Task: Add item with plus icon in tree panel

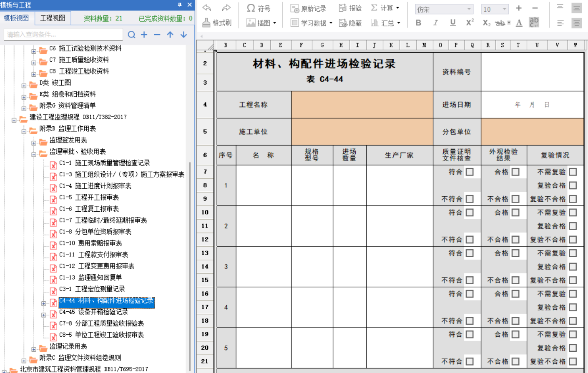Action: click(144, 35)
